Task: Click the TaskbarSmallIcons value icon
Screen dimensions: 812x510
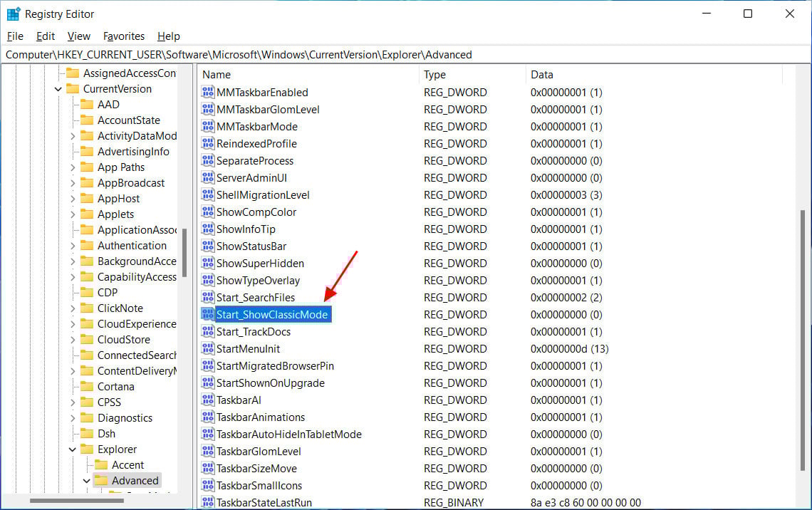Action: pyautogui.click(x=208, y=485)
